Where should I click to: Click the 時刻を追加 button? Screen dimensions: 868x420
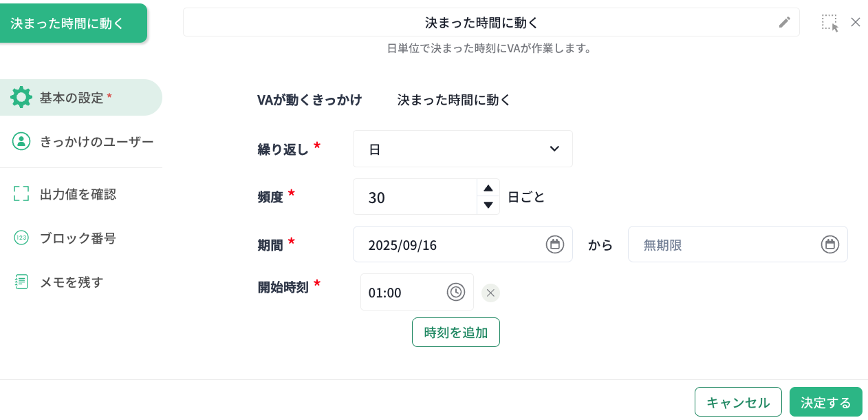click(456, 333)
